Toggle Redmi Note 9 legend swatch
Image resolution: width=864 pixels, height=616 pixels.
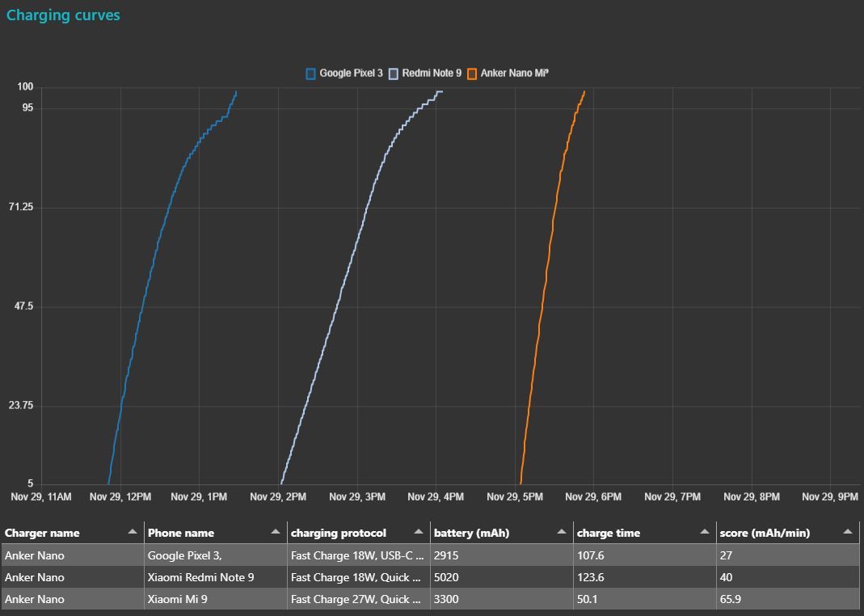click(x=394, y=74)
